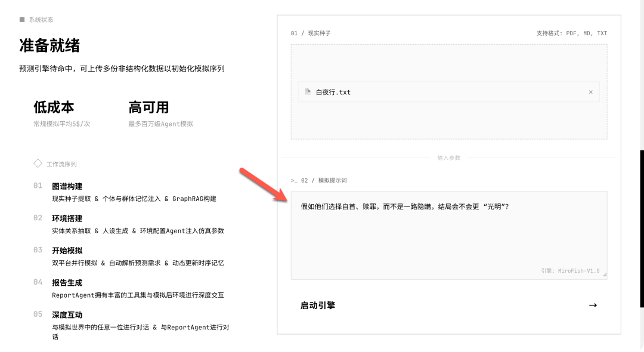Click the resize handle of the prompt textarea
This screenshot has height=352, width=644.
(605, 275)
